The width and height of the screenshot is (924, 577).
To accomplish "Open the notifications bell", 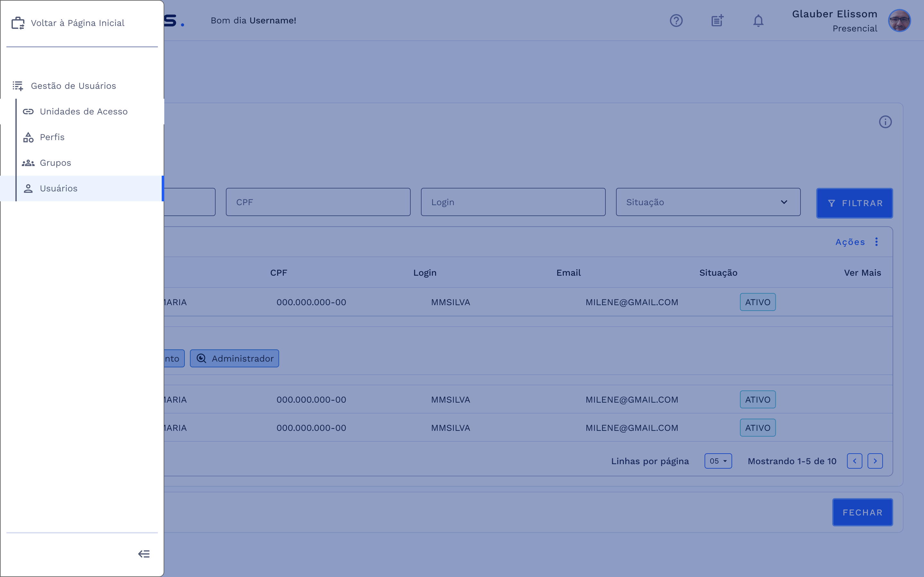I will tap(758, 21).
